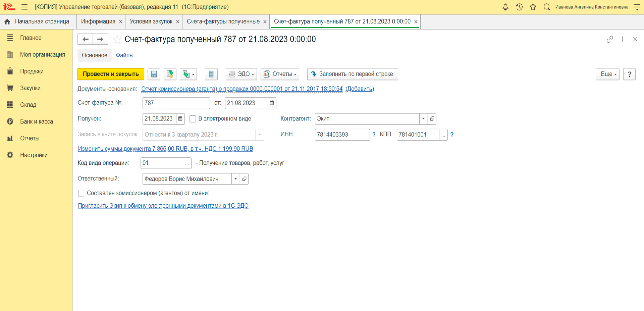
Task: Switch to Условия закупок tab
Action: click(151, 22)
